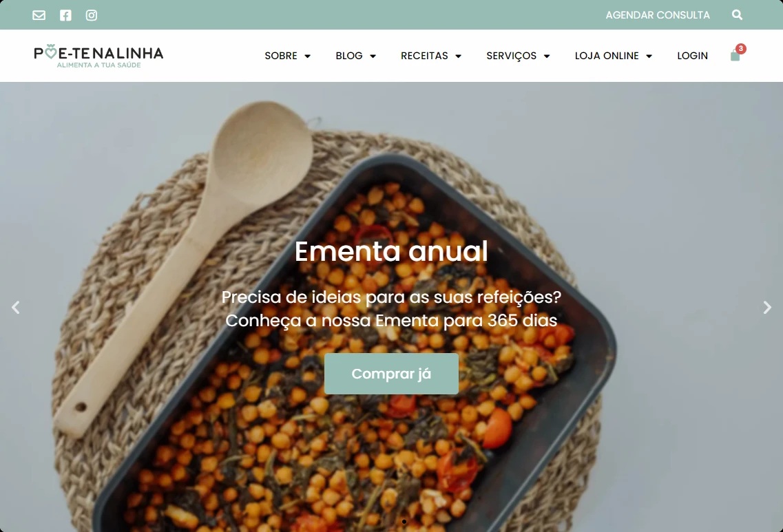The image size is (783, 532).
Task: Expand the Serviços dropdown arrow
Action: [547, 56]
